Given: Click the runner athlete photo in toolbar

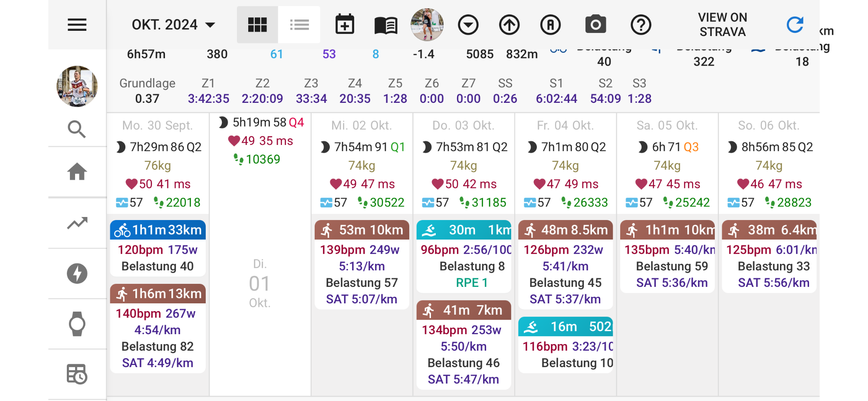Looking at the screenshot, I should click(x=427, y=24).
